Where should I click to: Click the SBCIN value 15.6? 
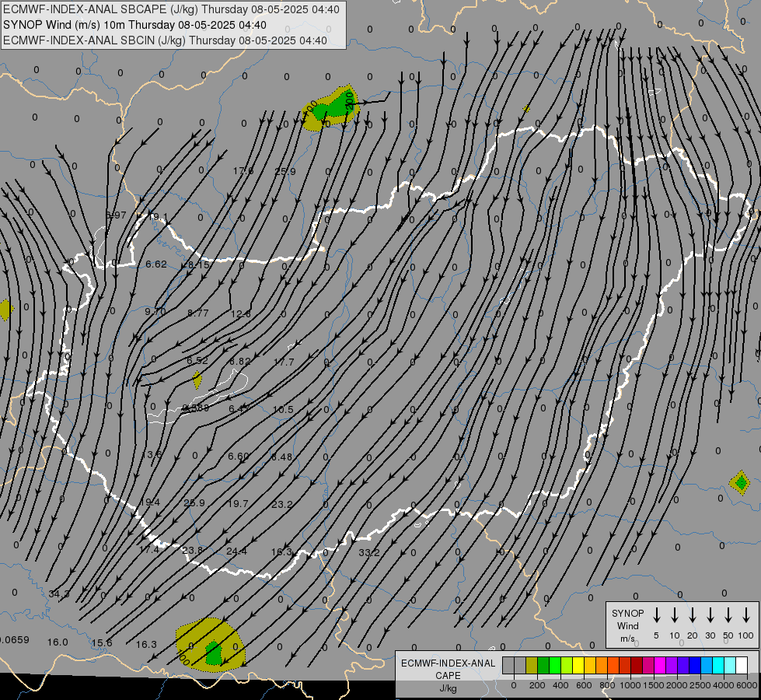point(102,643)
